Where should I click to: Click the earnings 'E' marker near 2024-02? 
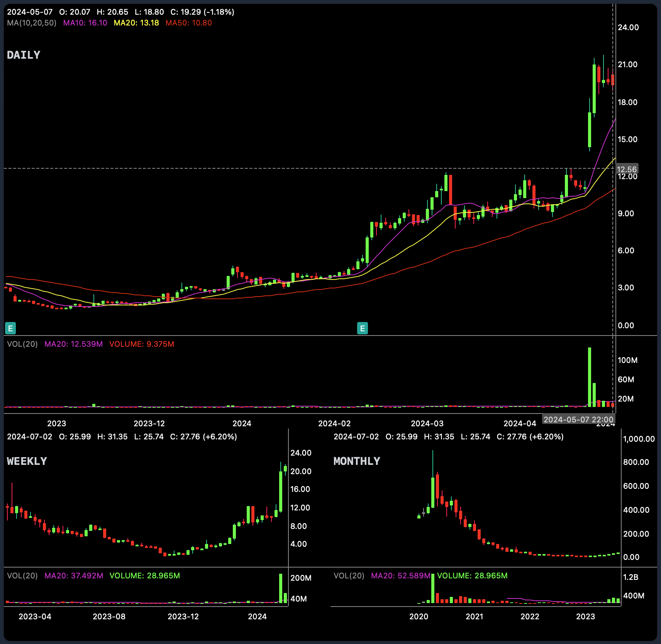coord(362,329)
